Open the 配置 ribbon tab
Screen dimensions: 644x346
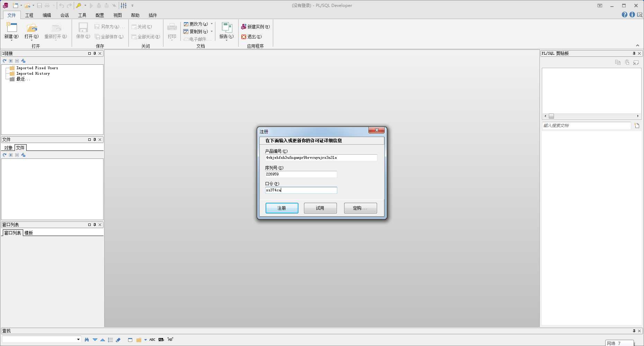(100, 15)
